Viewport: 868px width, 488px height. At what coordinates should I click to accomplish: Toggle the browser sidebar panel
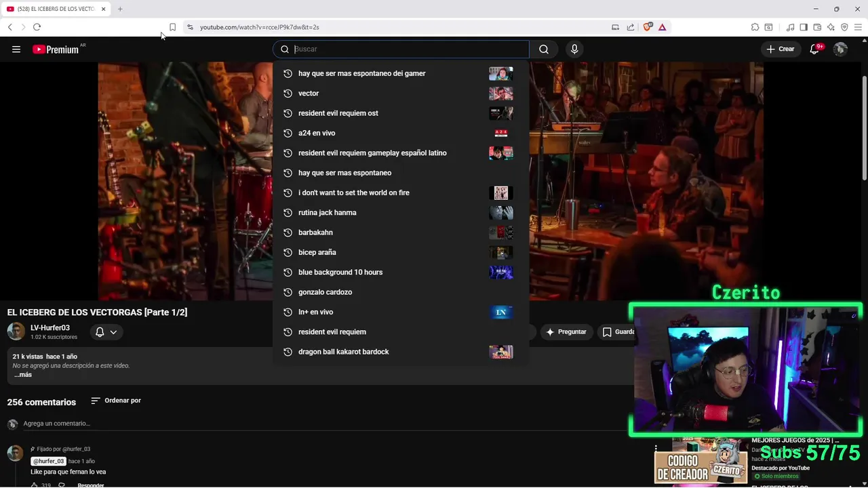[804, 27]
